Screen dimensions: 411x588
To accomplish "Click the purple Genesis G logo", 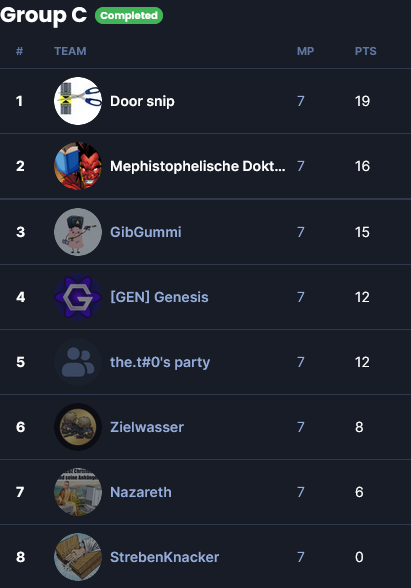I will coord(78,297).
